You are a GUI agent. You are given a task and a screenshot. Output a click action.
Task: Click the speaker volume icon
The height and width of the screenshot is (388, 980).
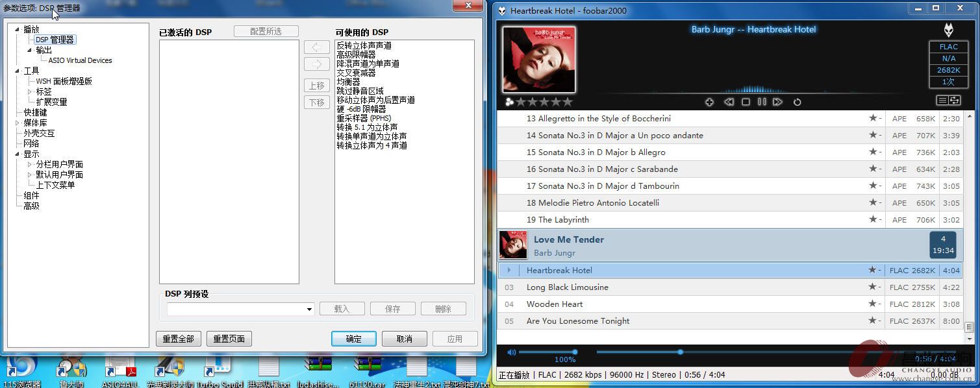coord(512,352)
